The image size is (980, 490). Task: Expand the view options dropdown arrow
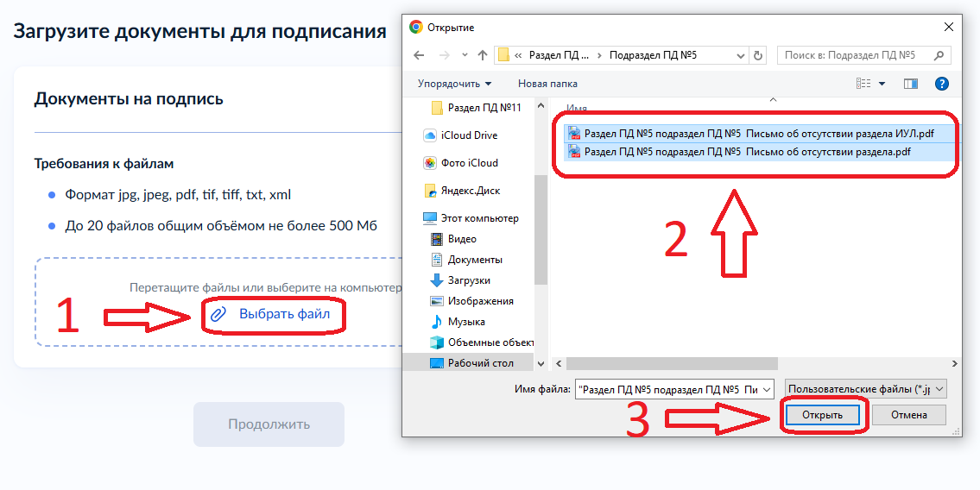[882, 84]
